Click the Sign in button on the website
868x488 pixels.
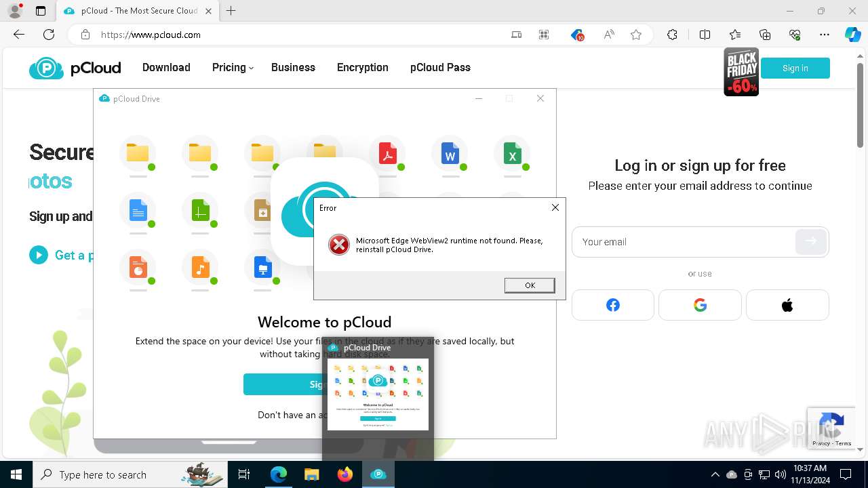pos(795,68)
